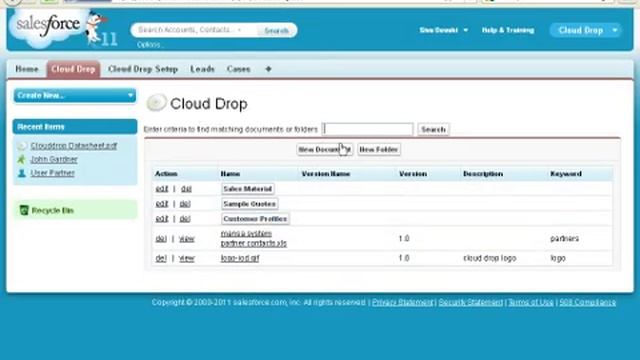The image size is (640, 360).
Task: Go to the Home tab
Action: coord(27,69)
